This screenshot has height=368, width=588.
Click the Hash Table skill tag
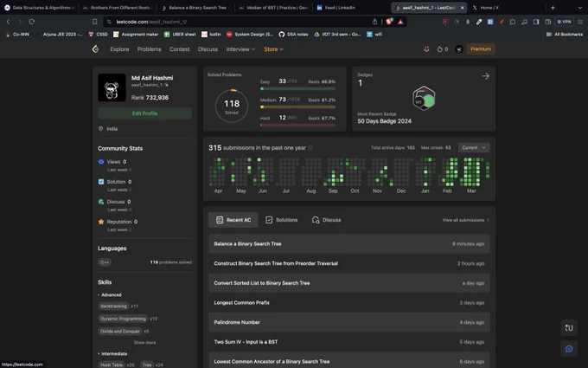click(112, 365)
